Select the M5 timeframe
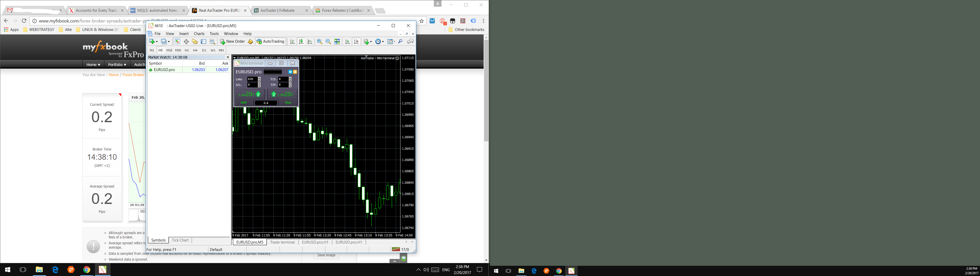 161,50
